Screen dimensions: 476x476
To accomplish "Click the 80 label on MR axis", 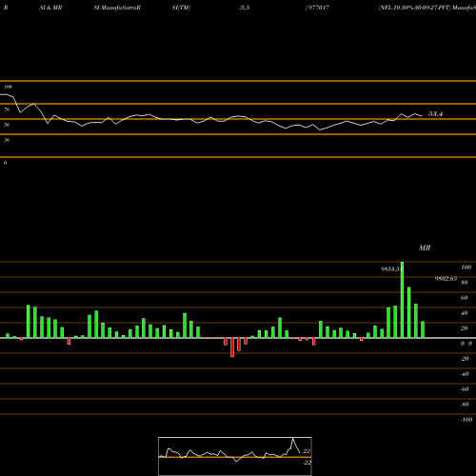I will [x=465, y=283].
